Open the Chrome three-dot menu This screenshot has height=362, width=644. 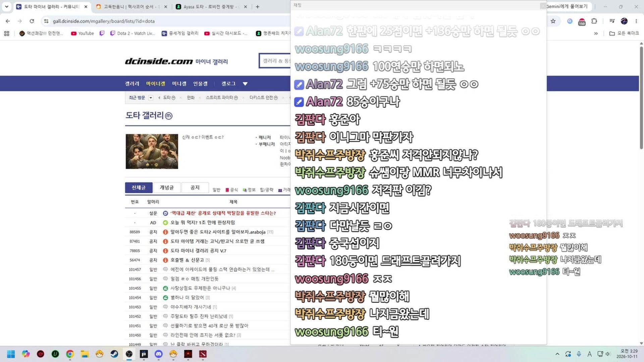(x=636, y=21)
